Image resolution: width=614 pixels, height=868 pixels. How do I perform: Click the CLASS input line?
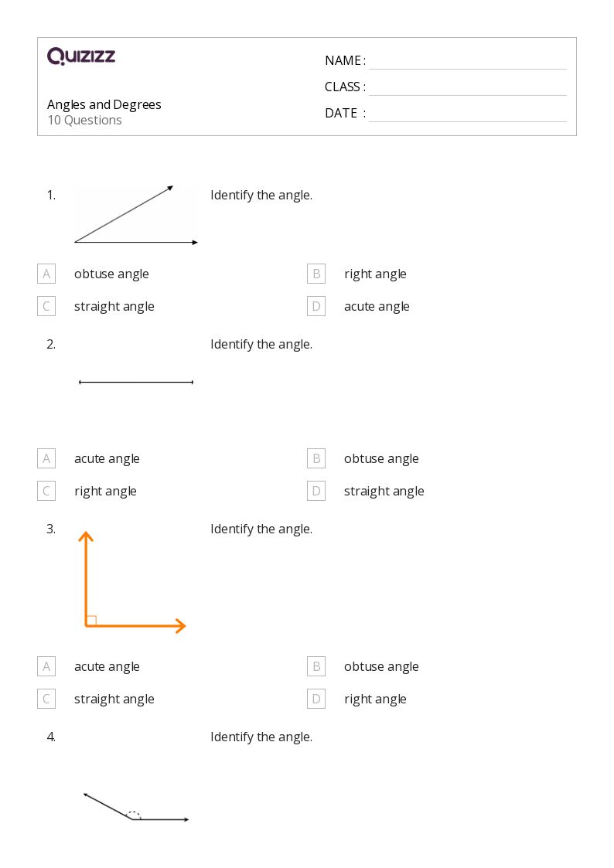[467, 87]
